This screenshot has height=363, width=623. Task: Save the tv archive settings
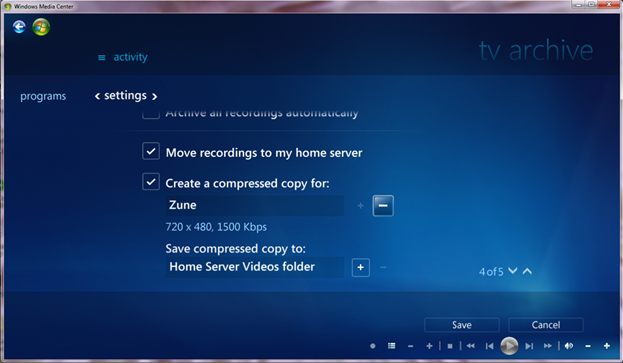462,325
